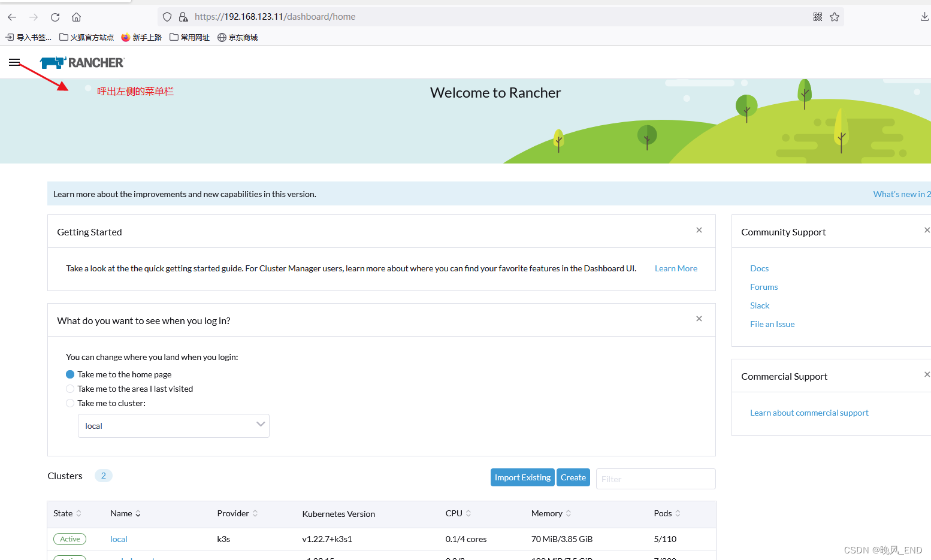Screen dimensions: 931x560
Task: Open the browser home page
Action: point(76,17)
